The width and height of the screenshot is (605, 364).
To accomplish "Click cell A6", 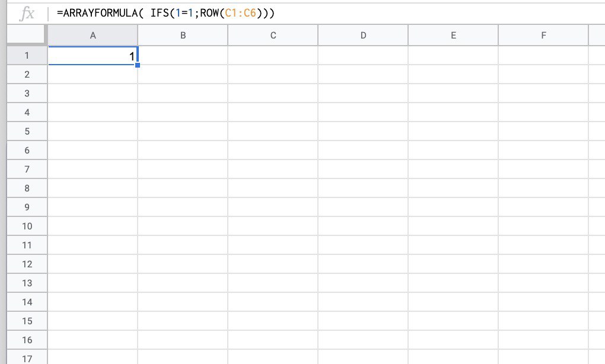I will coord(93,151).
